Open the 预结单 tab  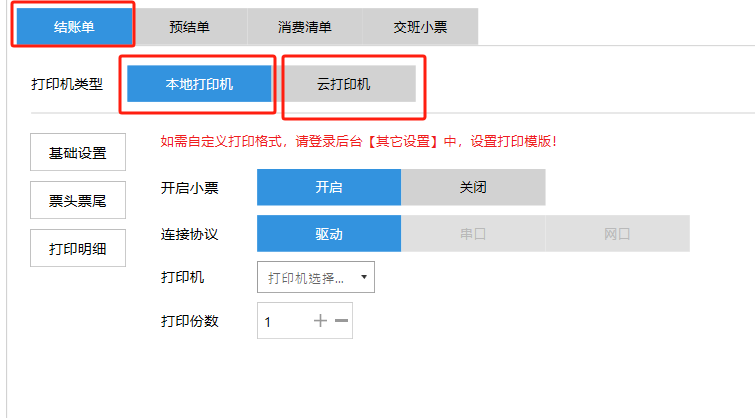pyautogui.click(x=190, y=27)
